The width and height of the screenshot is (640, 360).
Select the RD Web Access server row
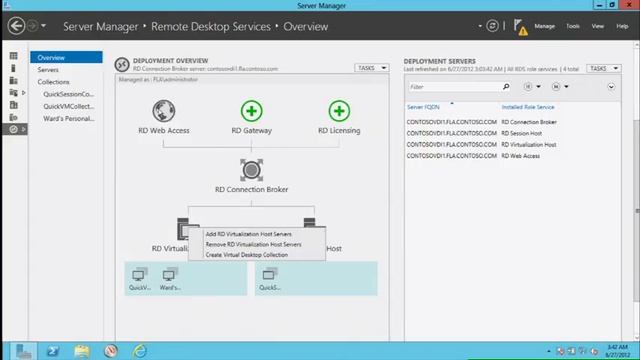(513, 156)
